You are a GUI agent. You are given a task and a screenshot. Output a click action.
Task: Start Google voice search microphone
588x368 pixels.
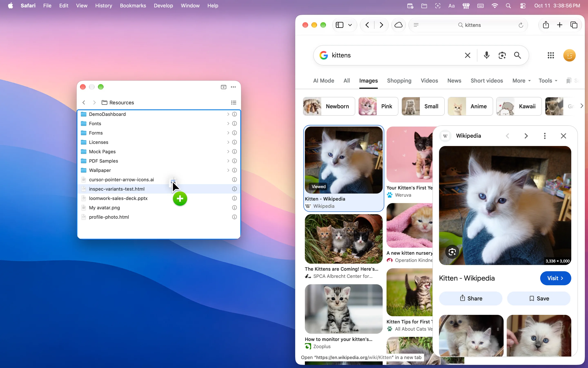[x=487, y=55]
